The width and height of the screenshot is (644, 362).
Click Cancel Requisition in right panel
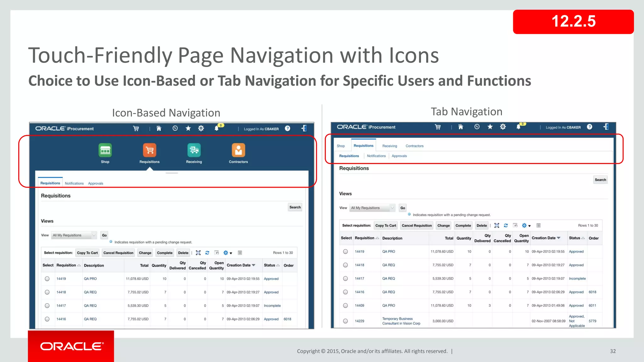pyautogui.click(x=417, y=225)
